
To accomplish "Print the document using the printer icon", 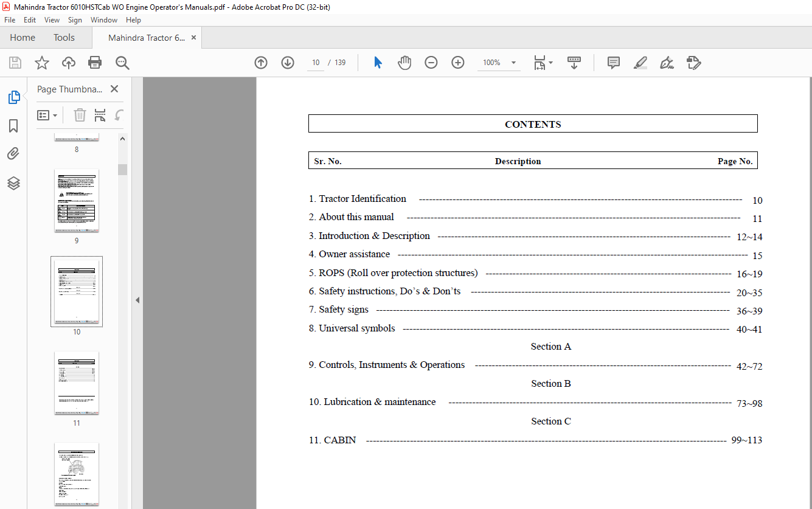I will 95,63.
